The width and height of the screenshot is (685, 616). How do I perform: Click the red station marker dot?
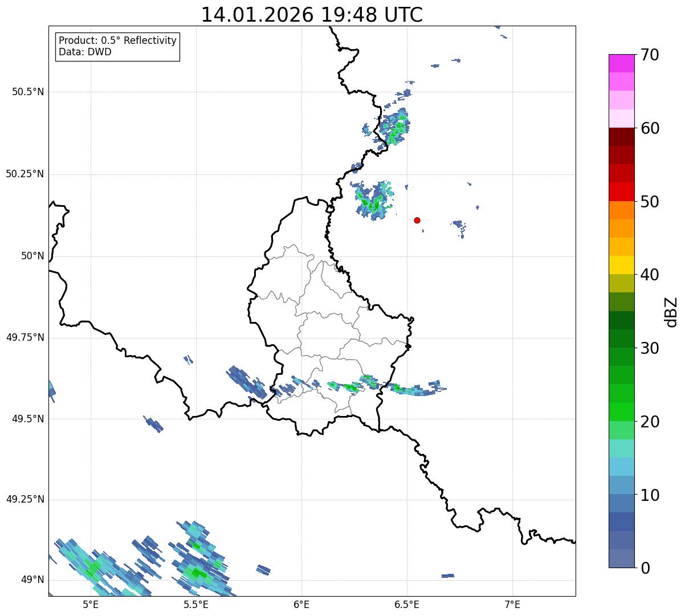tap(417, 220)
